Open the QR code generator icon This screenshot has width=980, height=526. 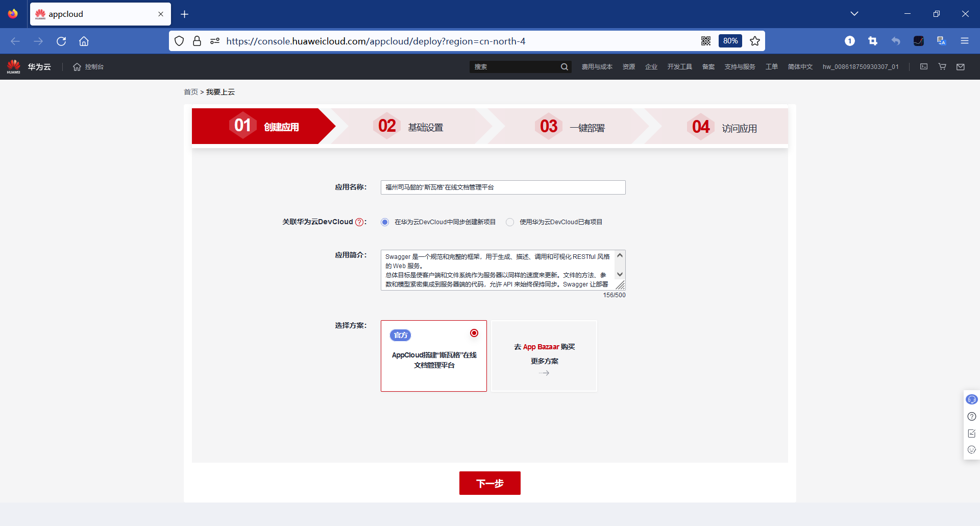706,41
